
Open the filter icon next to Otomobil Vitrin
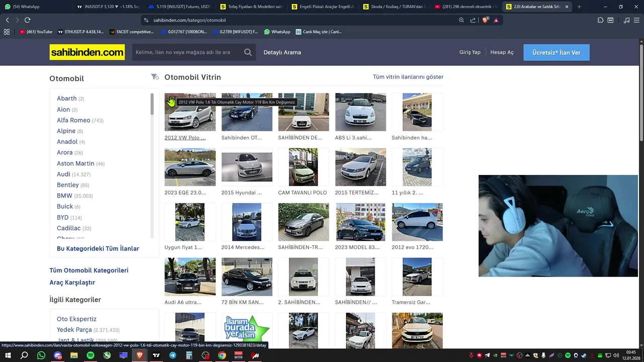click(154, 77)
